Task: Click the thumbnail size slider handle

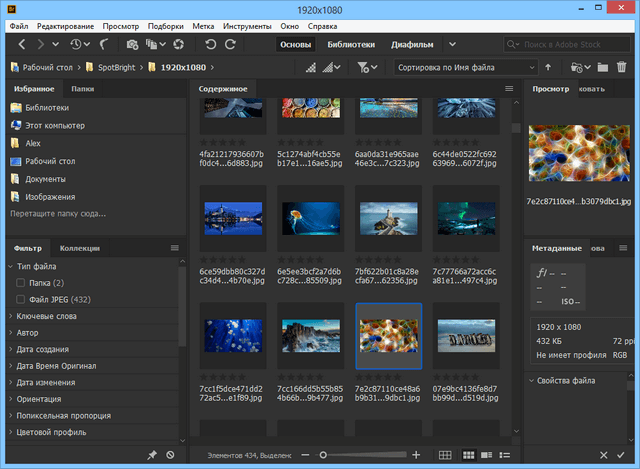Action: point(322,456)
